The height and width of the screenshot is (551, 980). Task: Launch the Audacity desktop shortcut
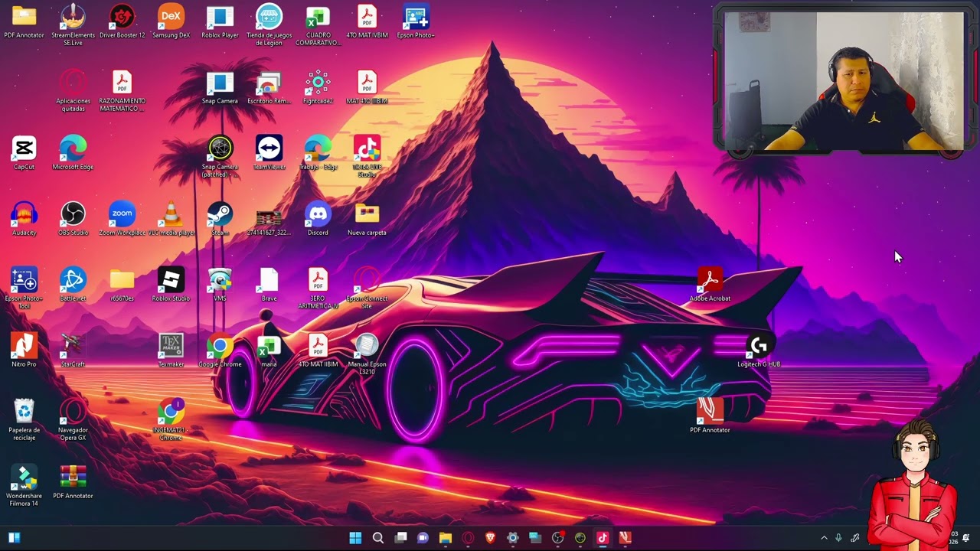click(x=24, y=219)
